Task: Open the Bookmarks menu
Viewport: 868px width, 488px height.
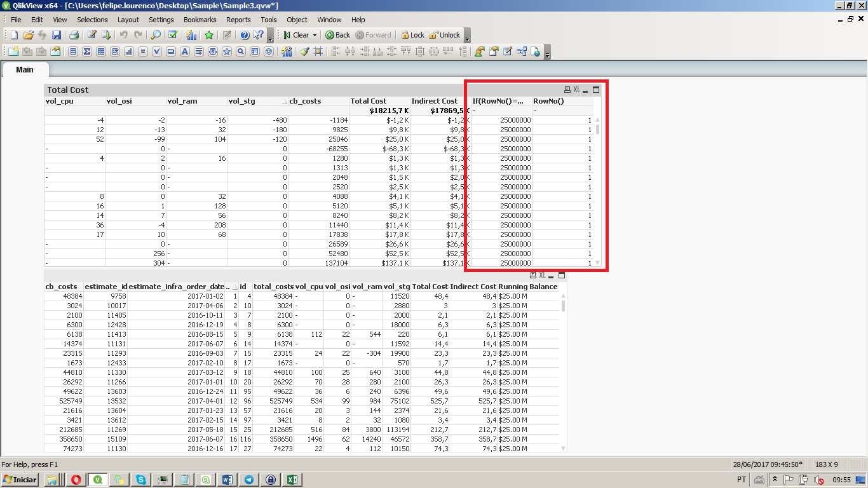Action: click(200, 20)
